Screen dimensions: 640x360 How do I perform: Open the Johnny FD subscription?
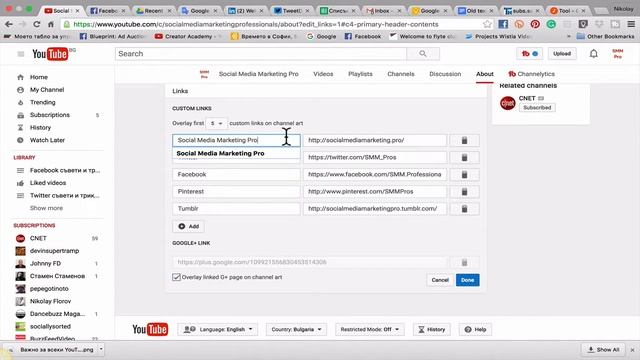45,264
